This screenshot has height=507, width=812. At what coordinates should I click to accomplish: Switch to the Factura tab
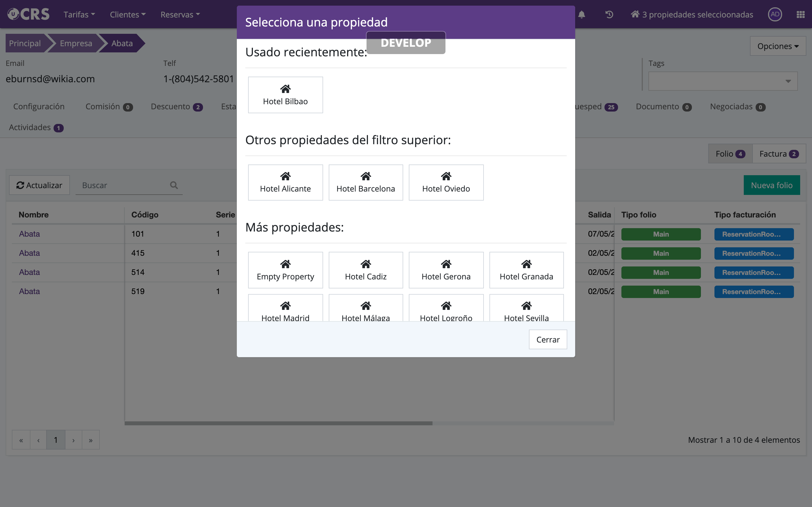pyautogui.click(x=778, y=154)
